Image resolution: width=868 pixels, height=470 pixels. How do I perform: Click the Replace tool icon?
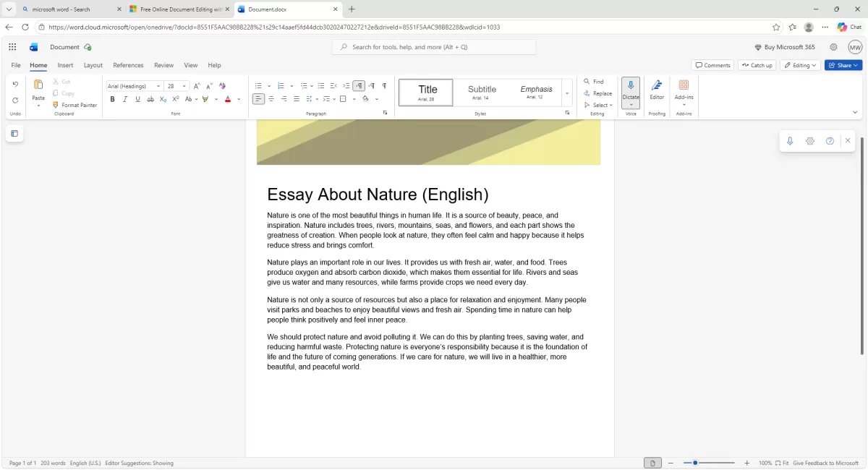(x=587, y=93)
